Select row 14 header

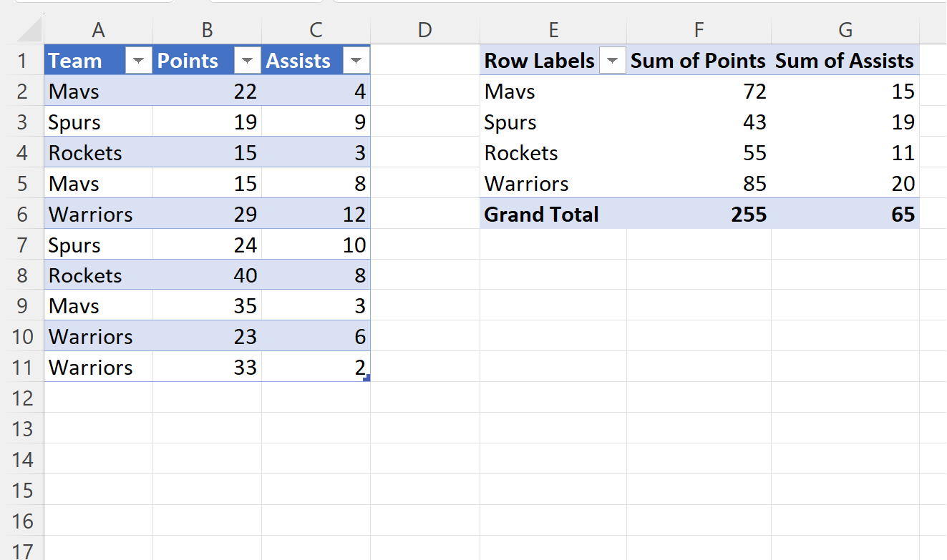tap(22, 460)
